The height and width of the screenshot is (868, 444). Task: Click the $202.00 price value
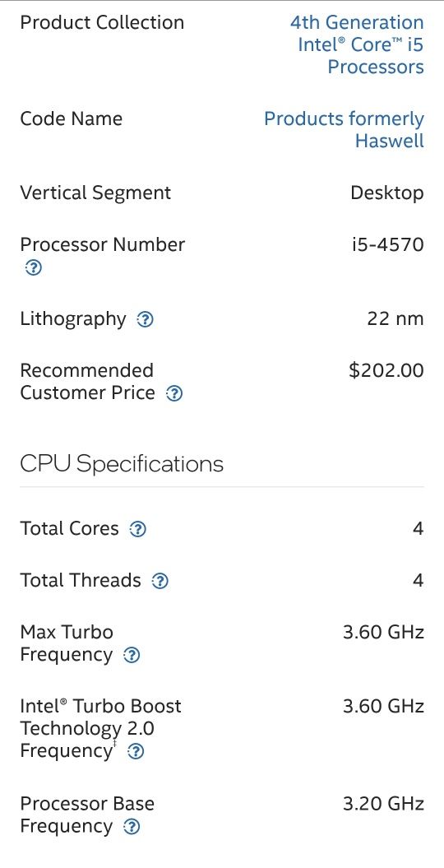click(x=386, y=370)
